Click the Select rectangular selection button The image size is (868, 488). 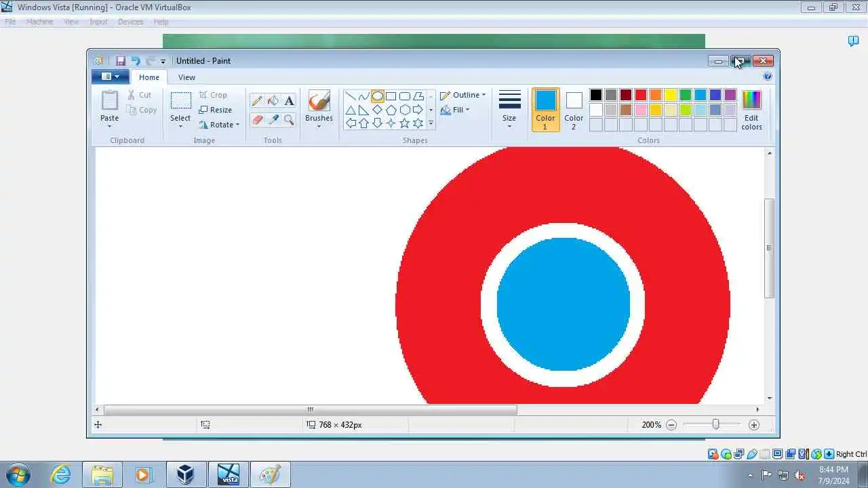[180, 101]
